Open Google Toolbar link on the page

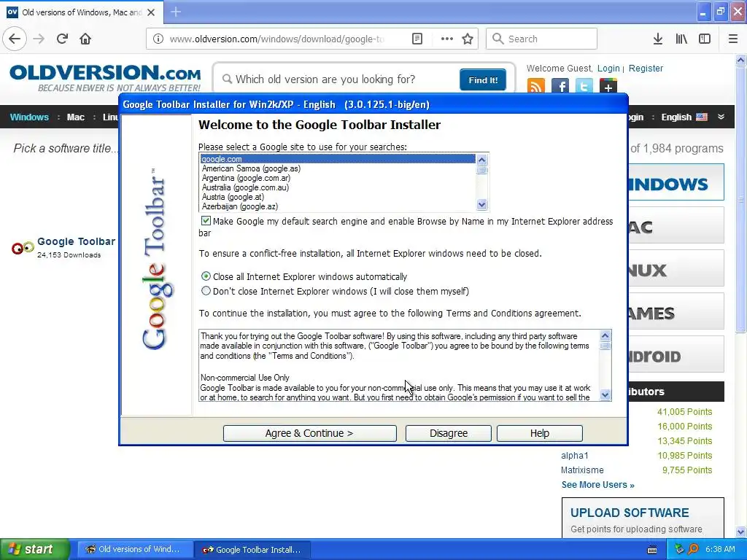pos(76,241)
